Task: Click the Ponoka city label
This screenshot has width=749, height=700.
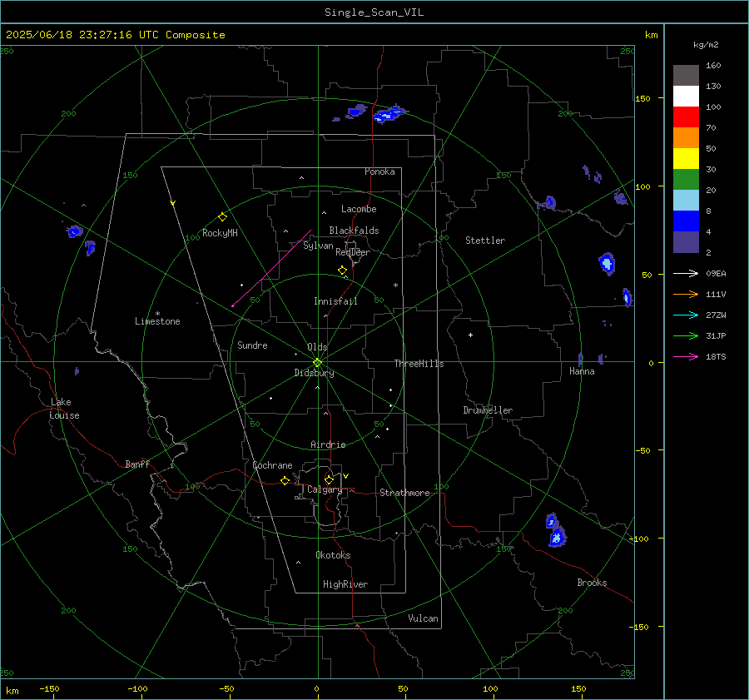Action: [x=379, y=171]
